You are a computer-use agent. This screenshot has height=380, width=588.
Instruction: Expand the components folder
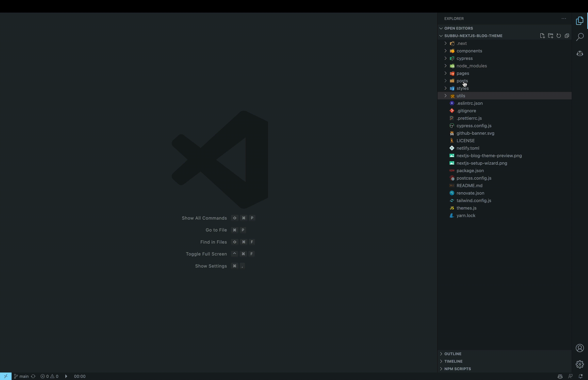point(469,51)
